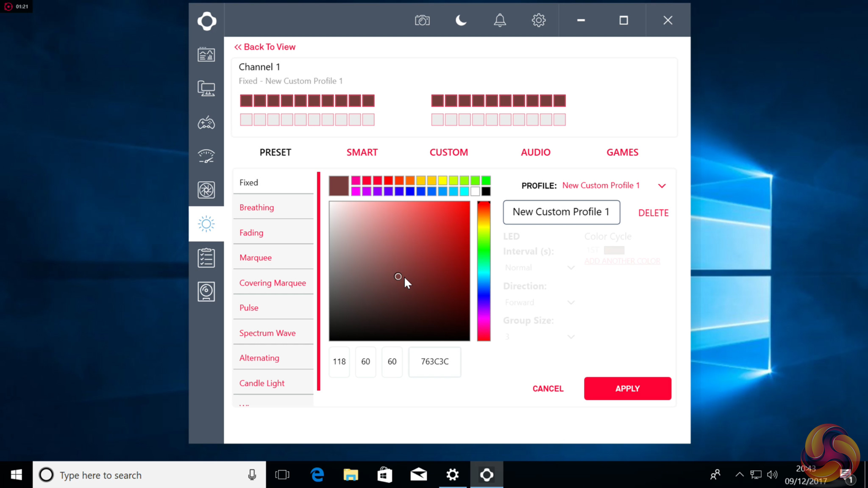Expand the PROFILE dropdown chevron
Viewport: 868px width, 488px height.
662,186
